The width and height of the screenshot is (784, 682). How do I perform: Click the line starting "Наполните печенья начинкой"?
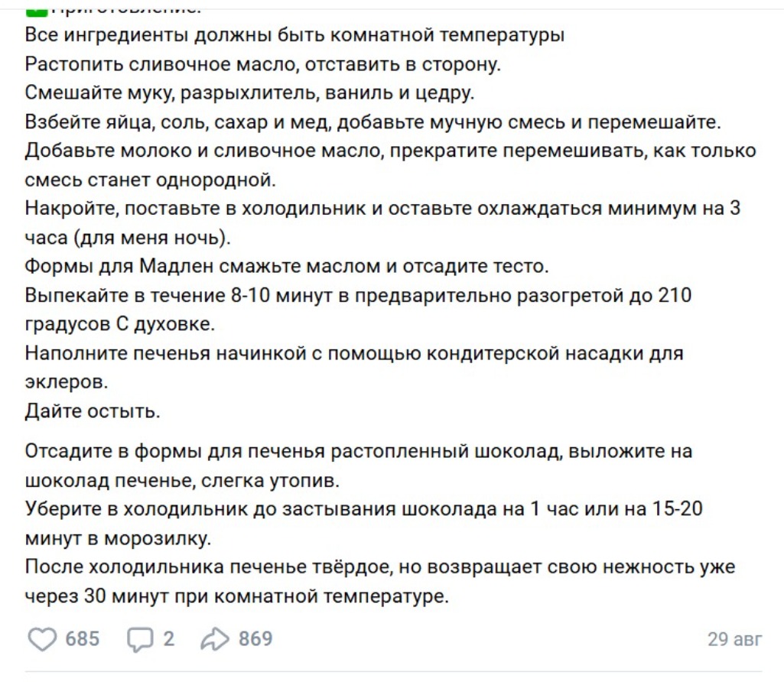353,354
